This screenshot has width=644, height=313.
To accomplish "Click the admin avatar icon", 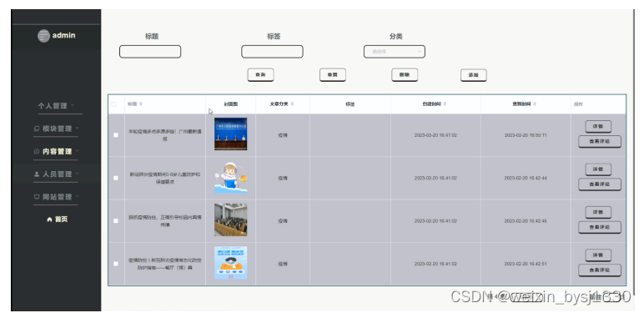I will [44, 36].
